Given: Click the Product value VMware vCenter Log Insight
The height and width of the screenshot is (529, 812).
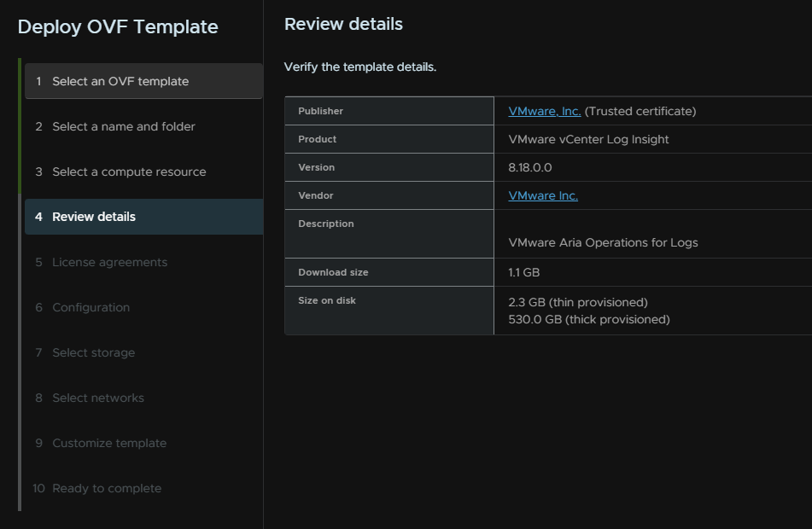Looking at the screenshot, I should point(588,139).
